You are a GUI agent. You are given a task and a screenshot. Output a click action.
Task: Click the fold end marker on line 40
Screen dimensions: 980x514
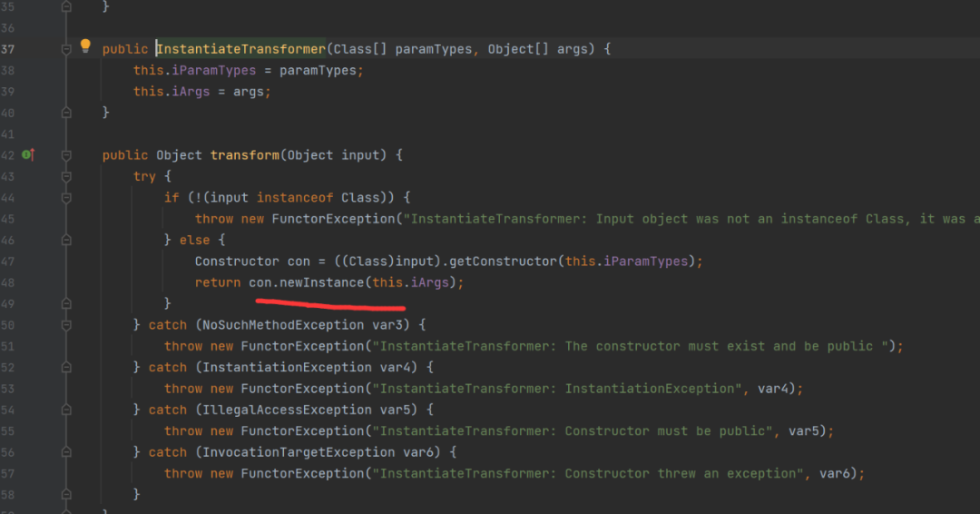[x=66, y=113]
